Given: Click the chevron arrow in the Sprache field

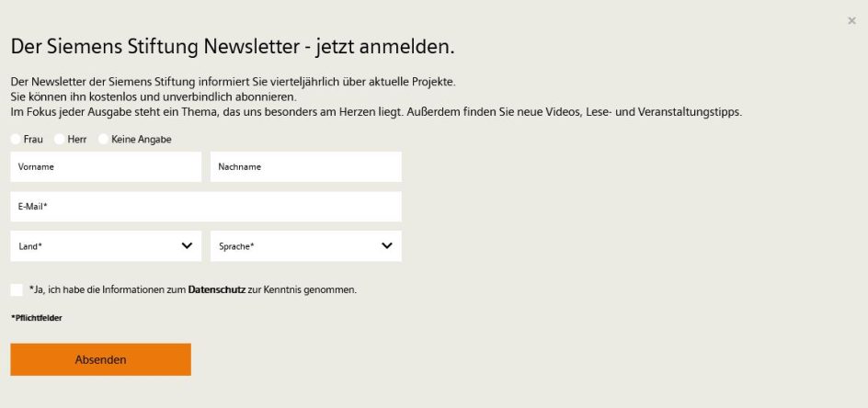Looking at the screenshot, I should coord(387,245).
